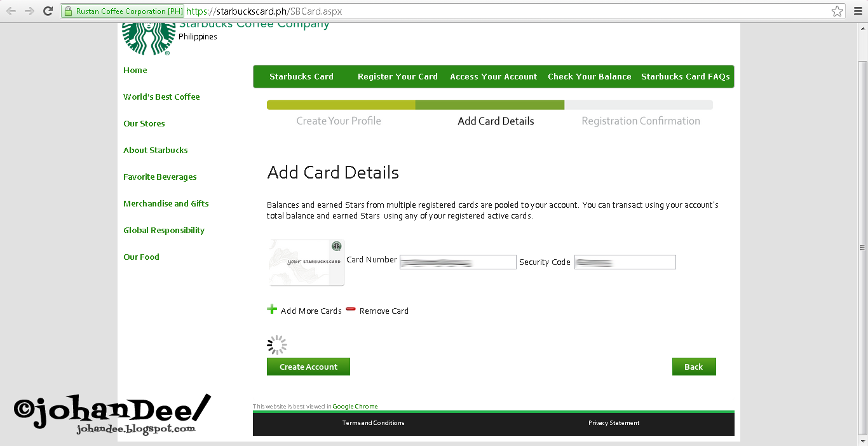Open the Privacy Statement link
This screenshot has width=868, height=446.
[x=614, y=422]
